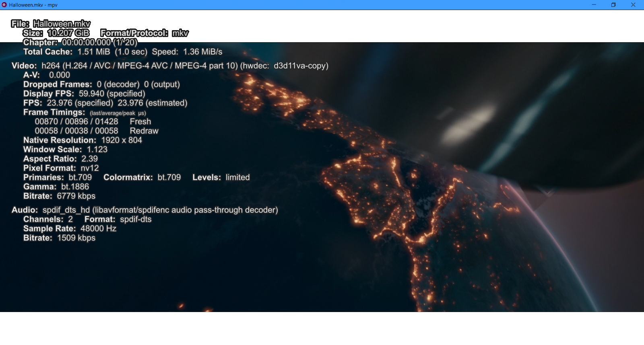Screen dimensions: 644x345
Task: Click the A-V value '0.000'
Action: [x=60, y=75]
